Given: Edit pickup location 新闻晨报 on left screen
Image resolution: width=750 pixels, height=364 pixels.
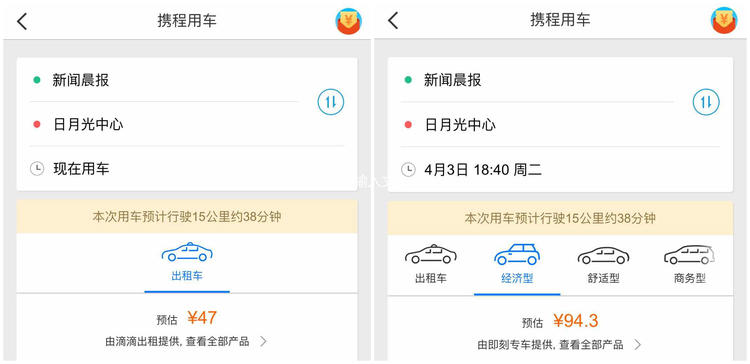Looking at the screenshot, I should (x=163, y=80).
